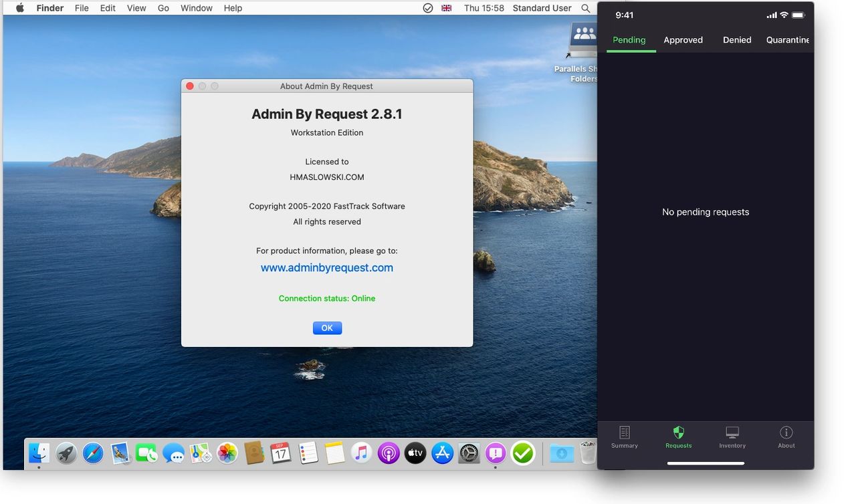This screenshot has width=856, height=504.
Task: Open the Quarantine tab
Action: 787,40
